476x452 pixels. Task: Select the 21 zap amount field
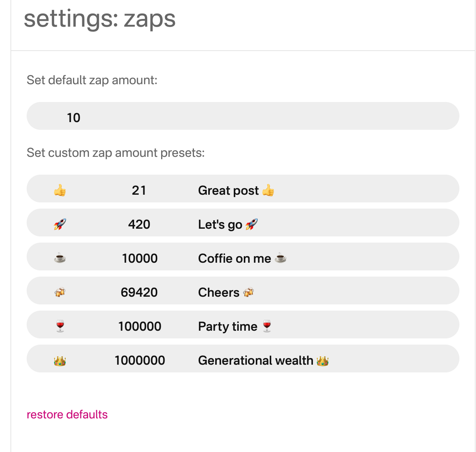tap(139, 190)
